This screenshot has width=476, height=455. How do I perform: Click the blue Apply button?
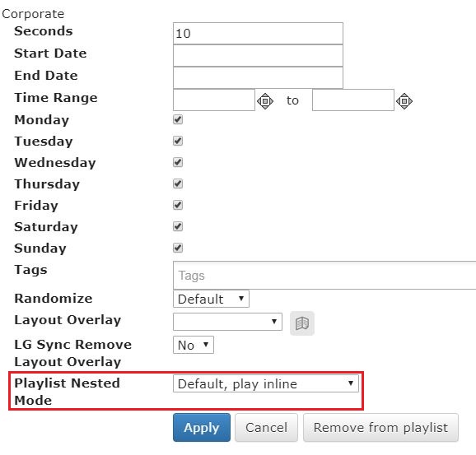click(202, 427)
